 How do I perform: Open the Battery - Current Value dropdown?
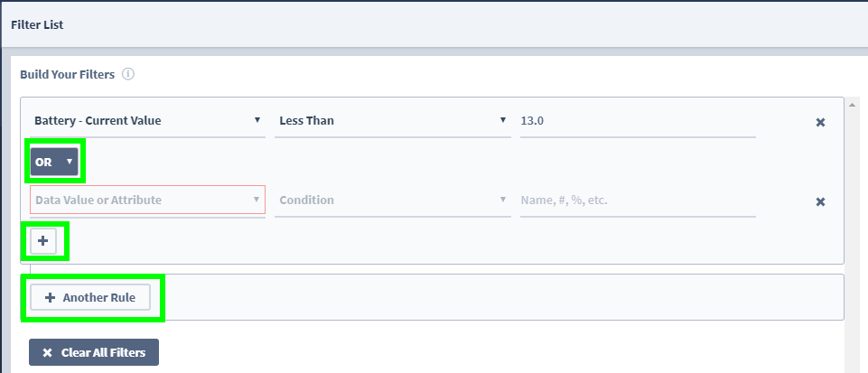(x=148, y=121)
